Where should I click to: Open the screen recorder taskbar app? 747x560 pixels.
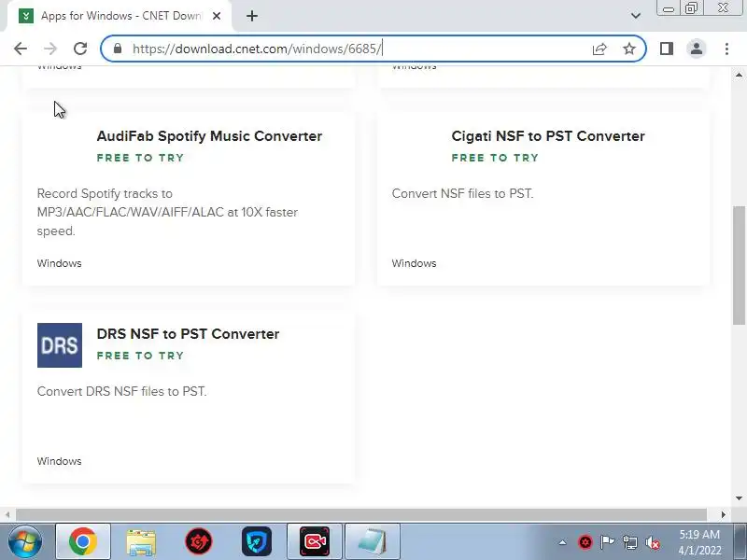click(315, 542)
